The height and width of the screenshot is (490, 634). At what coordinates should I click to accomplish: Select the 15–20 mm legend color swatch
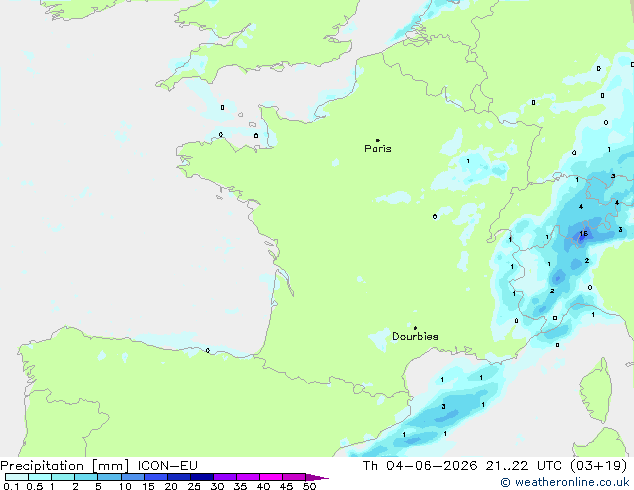(156, 477)
